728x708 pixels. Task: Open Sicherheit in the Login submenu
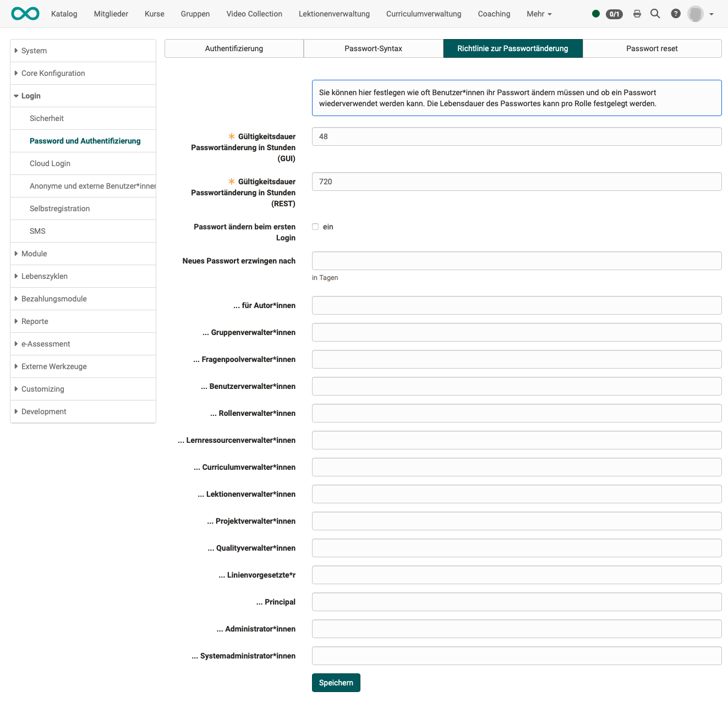[x=83, y=118]
